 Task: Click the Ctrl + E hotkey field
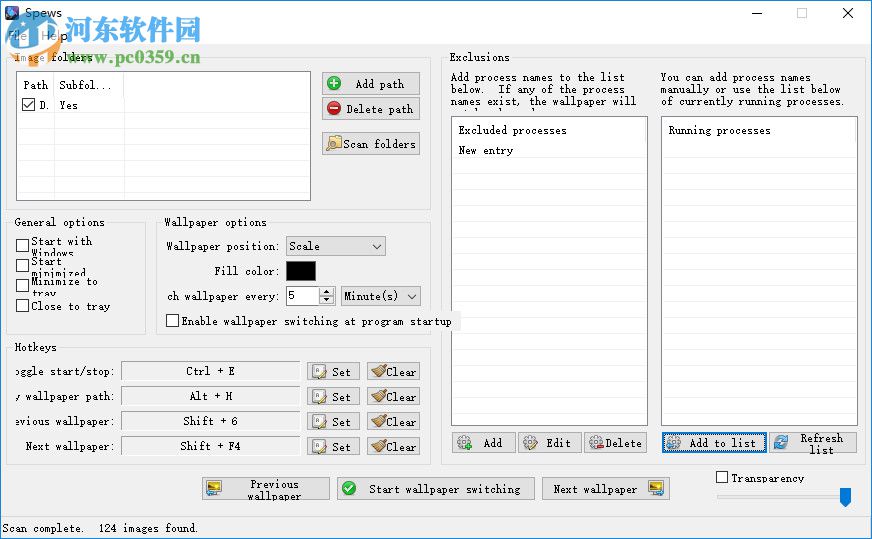[210, 371]
